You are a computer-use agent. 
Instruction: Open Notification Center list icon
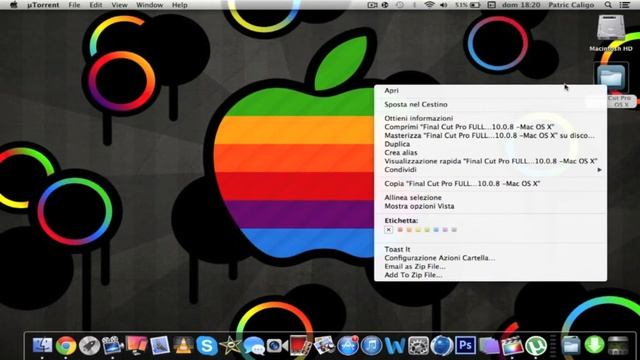tap(624, 5)
